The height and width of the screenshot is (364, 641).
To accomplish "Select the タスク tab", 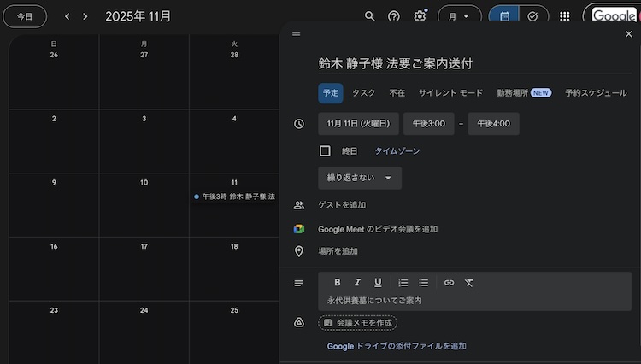I will pyautogui.click(x=364, y=93).
